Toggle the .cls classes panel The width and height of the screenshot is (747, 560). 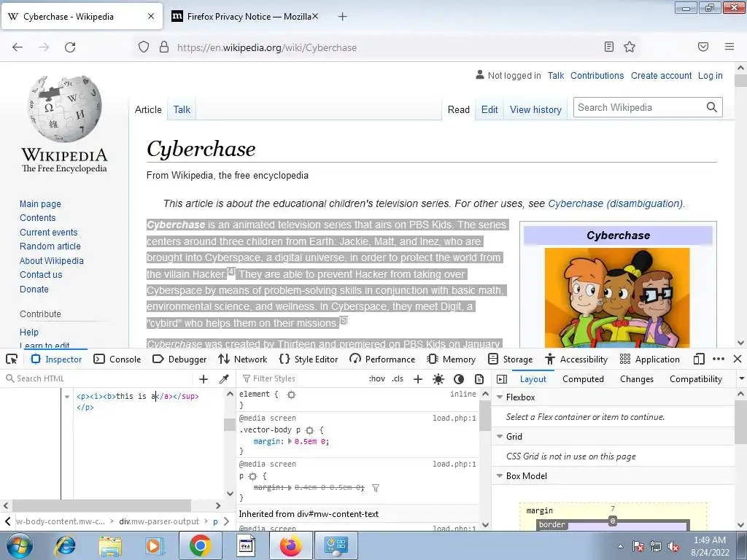pos(398,378)
